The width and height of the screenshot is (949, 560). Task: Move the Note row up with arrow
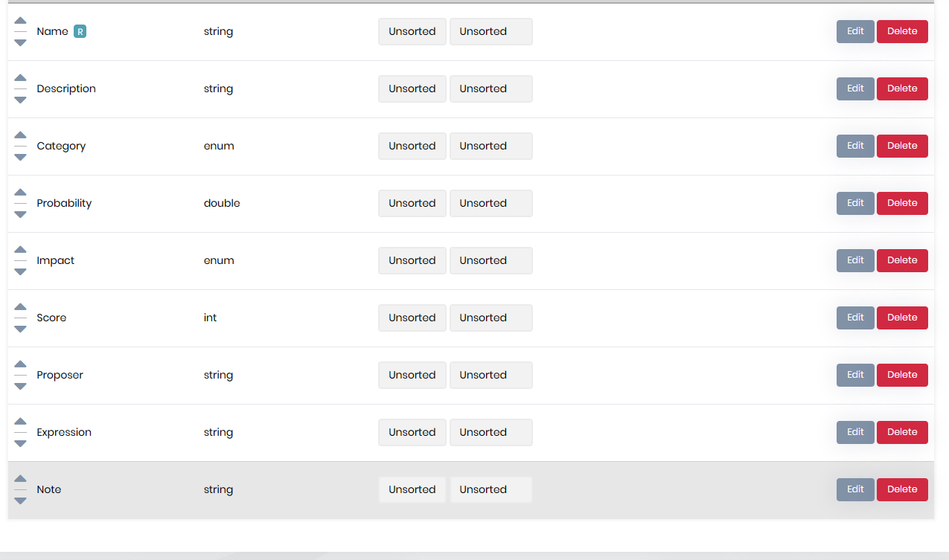(x=20, y=479)
